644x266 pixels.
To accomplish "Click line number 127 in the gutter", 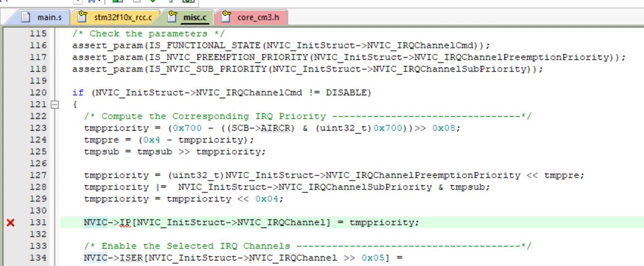I will tap(38, 175).
